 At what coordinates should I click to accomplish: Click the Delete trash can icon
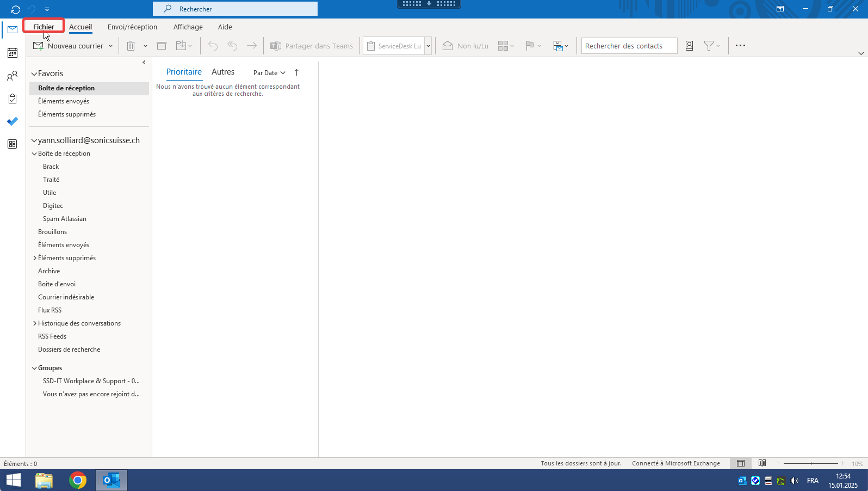pos(131,46)
